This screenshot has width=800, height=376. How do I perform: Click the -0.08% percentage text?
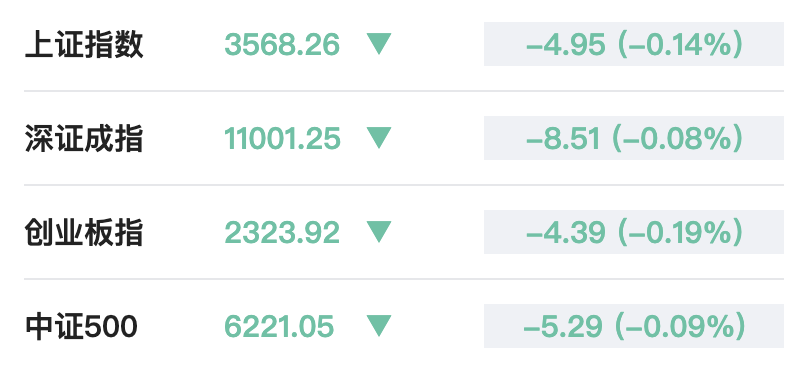680,138
